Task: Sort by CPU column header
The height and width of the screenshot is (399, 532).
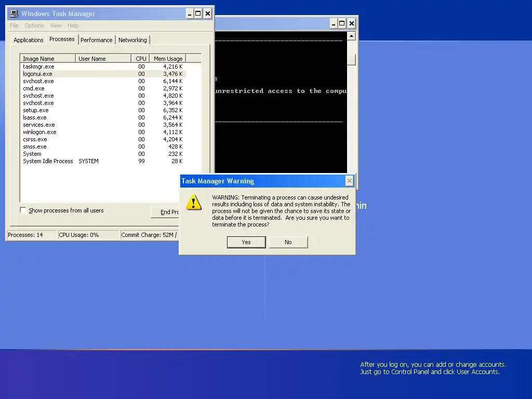Action: 140,59
